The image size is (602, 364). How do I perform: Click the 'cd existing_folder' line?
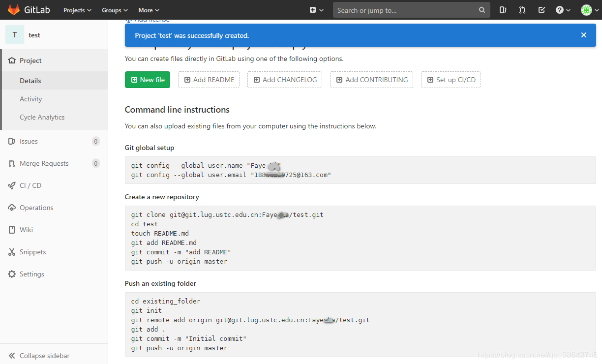166,301
